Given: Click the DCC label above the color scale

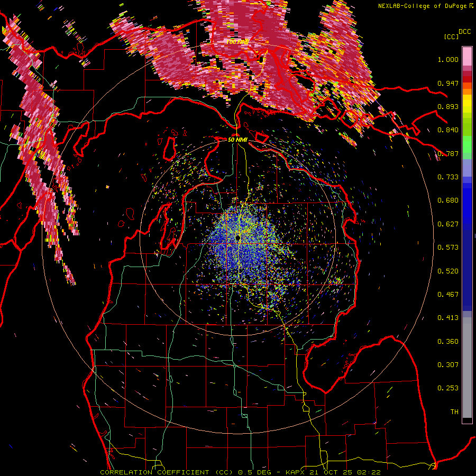Looking at the screenshot, I should pos(465,32).
